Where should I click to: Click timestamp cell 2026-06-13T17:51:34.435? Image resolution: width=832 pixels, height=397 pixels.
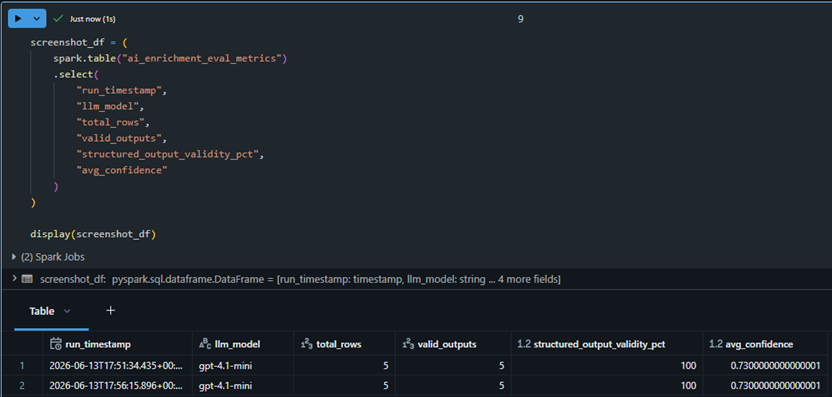tap(116, 366)
